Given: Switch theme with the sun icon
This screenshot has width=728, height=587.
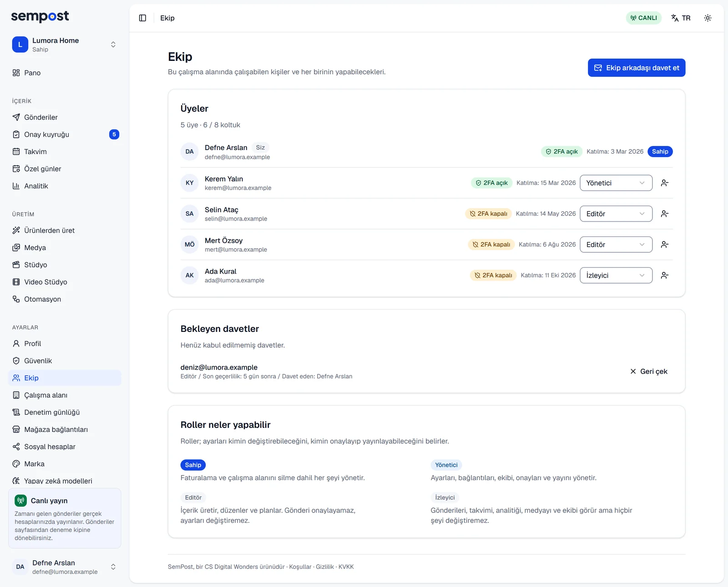Looking at the screenshot, I should pyautogui.click(x=708, y=18).
